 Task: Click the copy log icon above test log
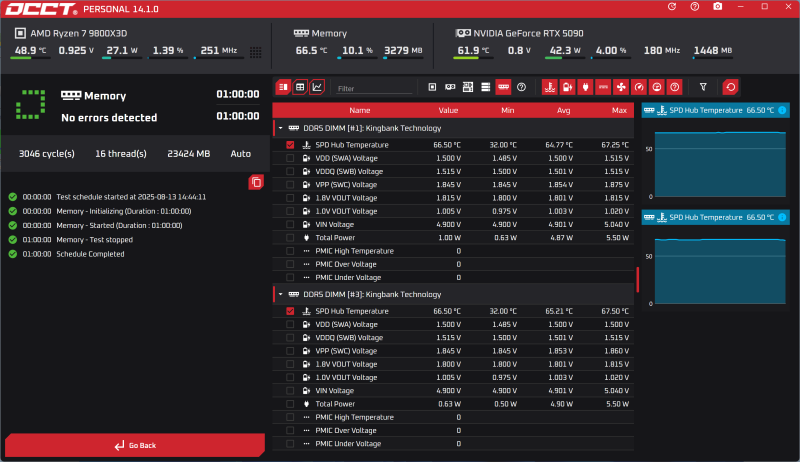click(256, 182)
